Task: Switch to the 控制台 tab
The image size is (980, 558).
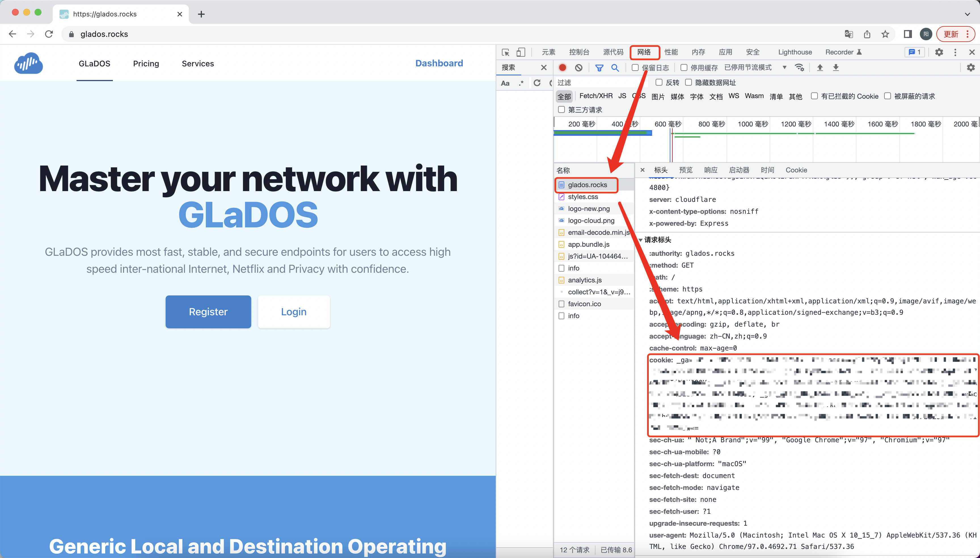Action: 579,52
